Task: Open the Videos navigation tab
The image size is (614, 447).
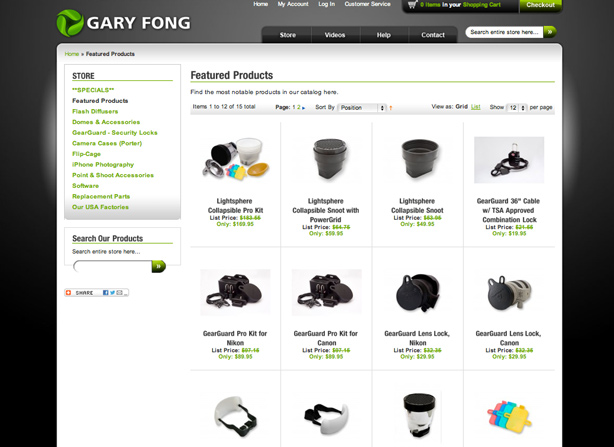Action: coord(335,35)
